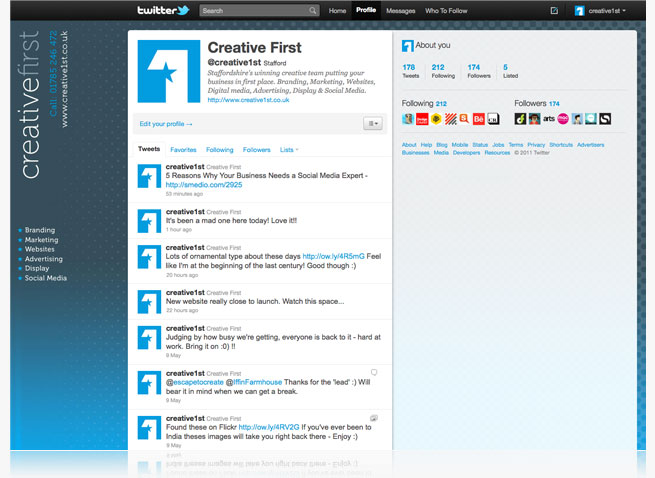Click the conversation bubble icon on reply tweet
This screenshot has height=478, width=655.
(x=374, y=372)
